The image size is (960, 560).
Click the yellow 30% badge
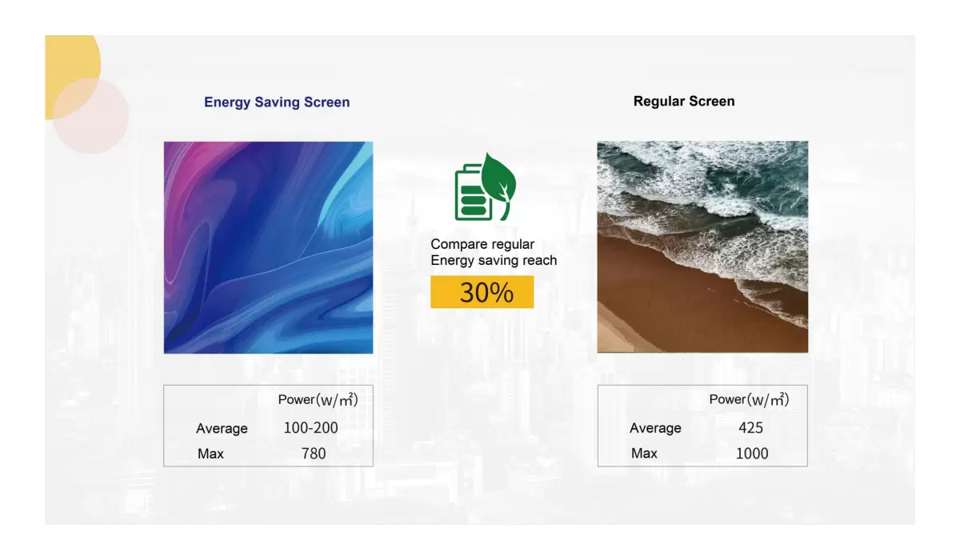click(x=482, y=292)
